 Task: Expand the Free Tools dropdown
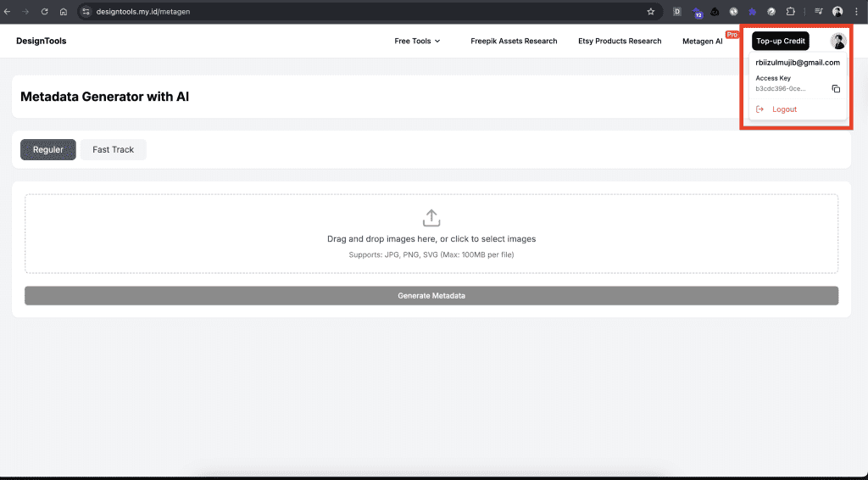click(x=417, y=41)
